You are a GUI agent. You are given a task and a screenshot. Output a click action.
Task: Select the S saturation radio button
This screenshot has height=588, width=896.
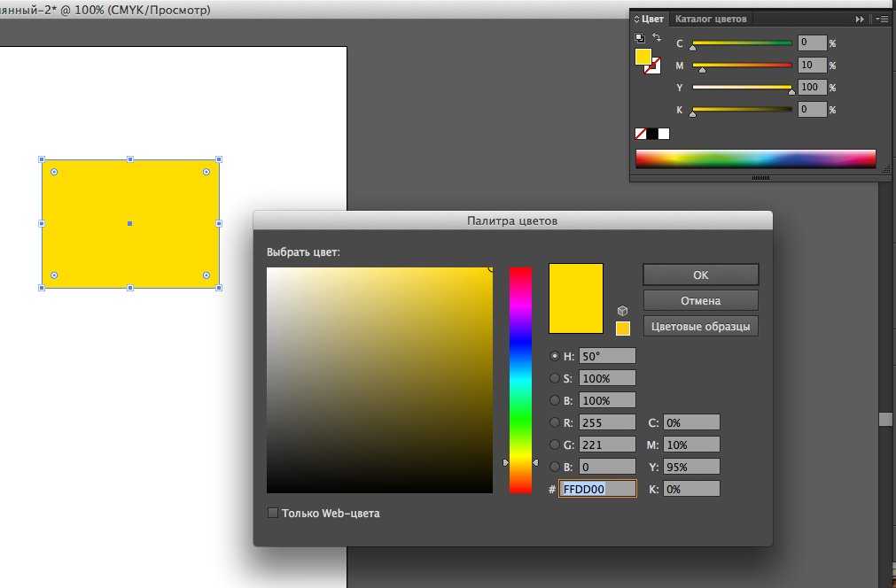(554, 378)
